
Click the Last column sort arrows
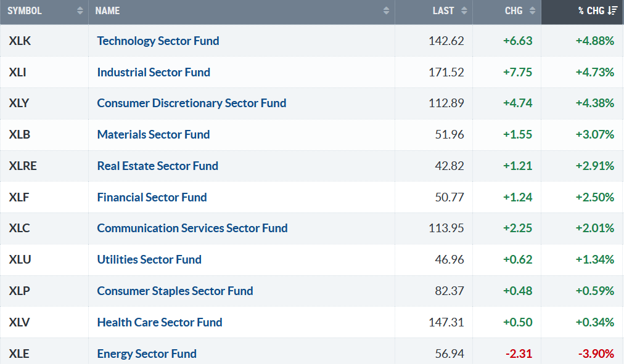click(x=464, y=11)
